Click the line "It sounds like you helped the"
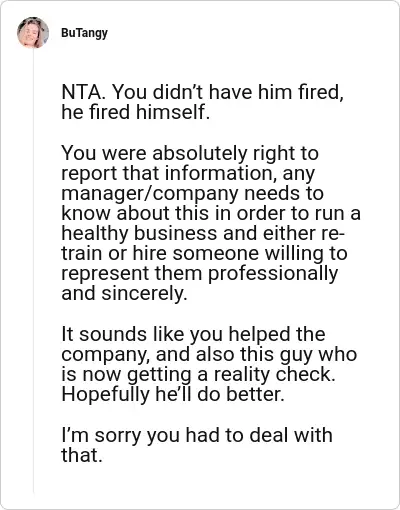Viewport: 400px width, 510px height. 193,334
